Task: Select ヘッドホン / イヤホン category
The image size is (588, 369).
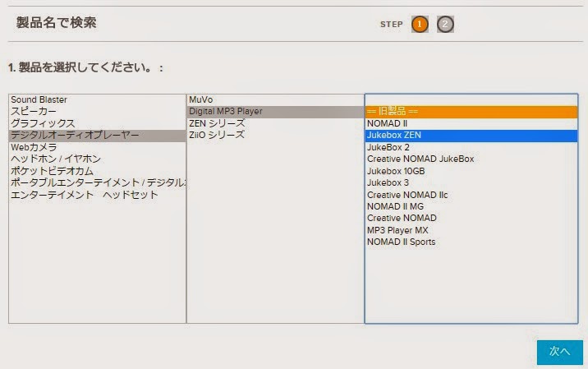Action: 97,159
